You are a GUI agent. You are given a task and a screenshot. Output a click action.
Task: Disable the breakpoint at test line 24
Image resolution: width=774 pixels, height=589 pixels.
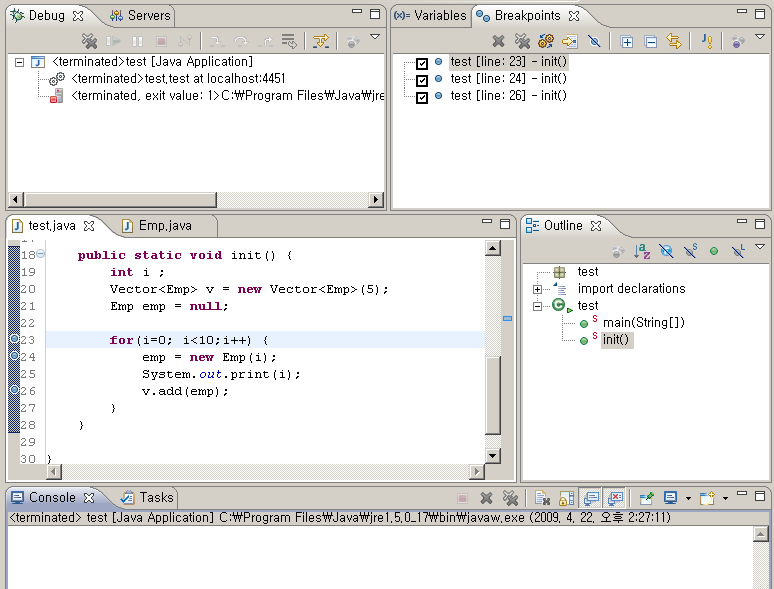coord(422,80)
